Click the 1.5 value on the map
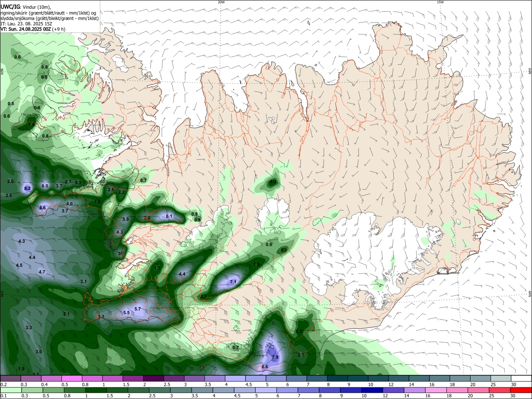This screenshot has height=399, width=532. [98, 202]
